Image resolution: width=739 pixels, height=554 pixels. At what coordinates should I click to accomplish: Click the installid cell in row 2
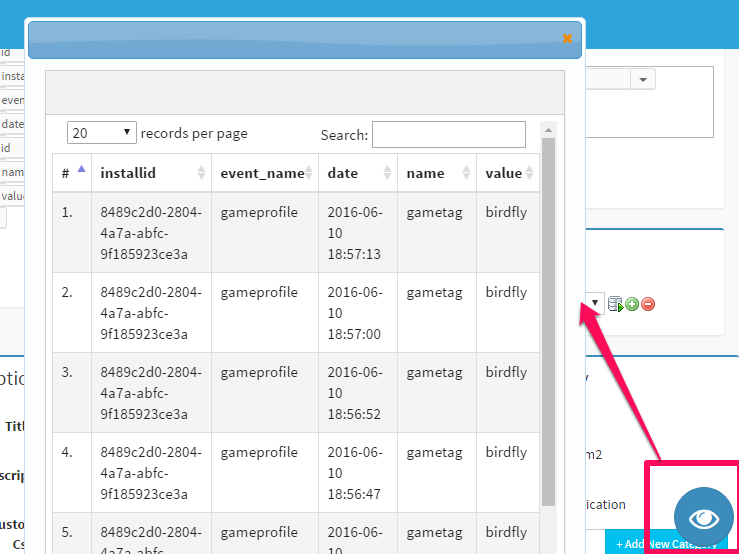tap(151, 314)
